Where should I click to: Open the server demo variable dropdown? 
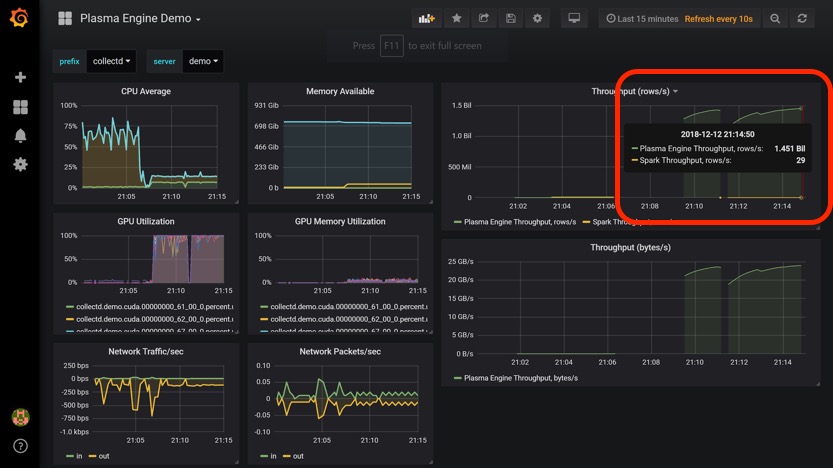click(x=203, y=61)
